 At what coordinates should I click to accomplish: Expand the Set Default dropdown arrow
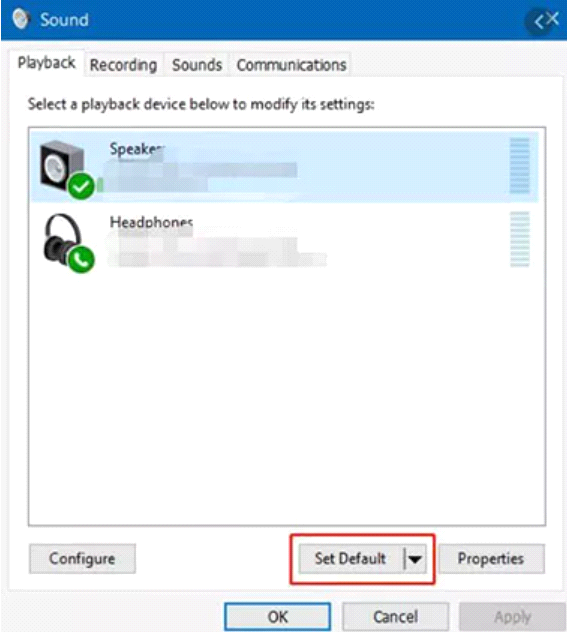415,559
